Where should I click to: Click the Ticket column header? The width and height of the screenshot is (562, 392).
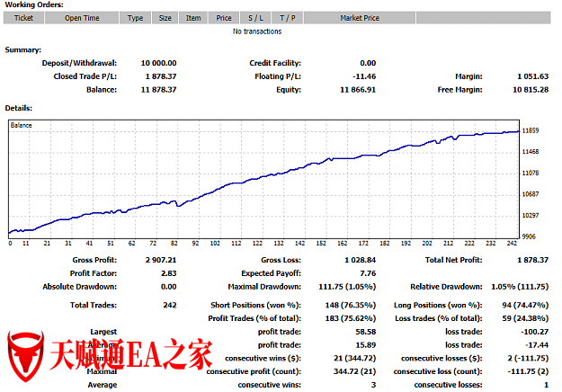pyautogui.click(x=24, y=17)
